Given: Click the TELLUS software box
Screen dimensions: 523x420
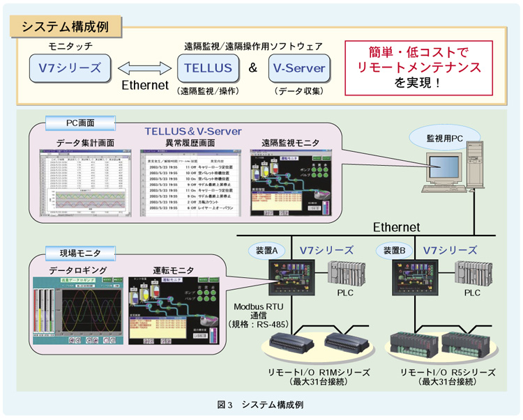Looking at the screenshot, I should 208,68.
